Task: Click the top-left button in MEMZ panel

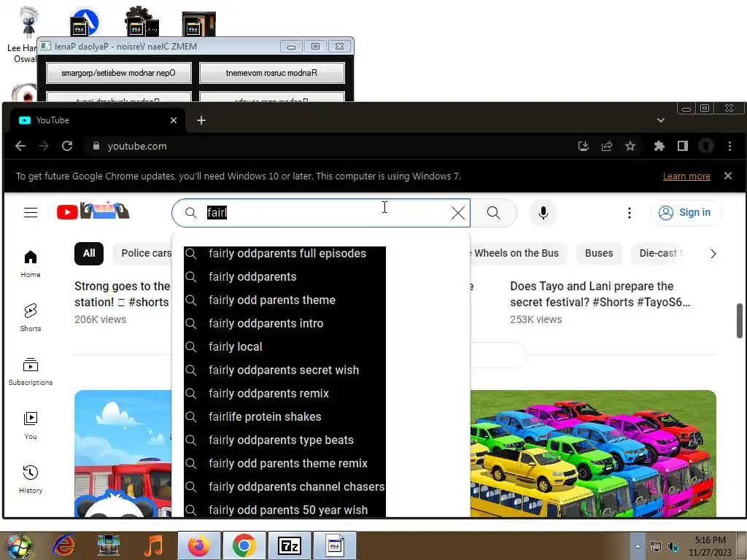Action: click(x=119, y=73)
